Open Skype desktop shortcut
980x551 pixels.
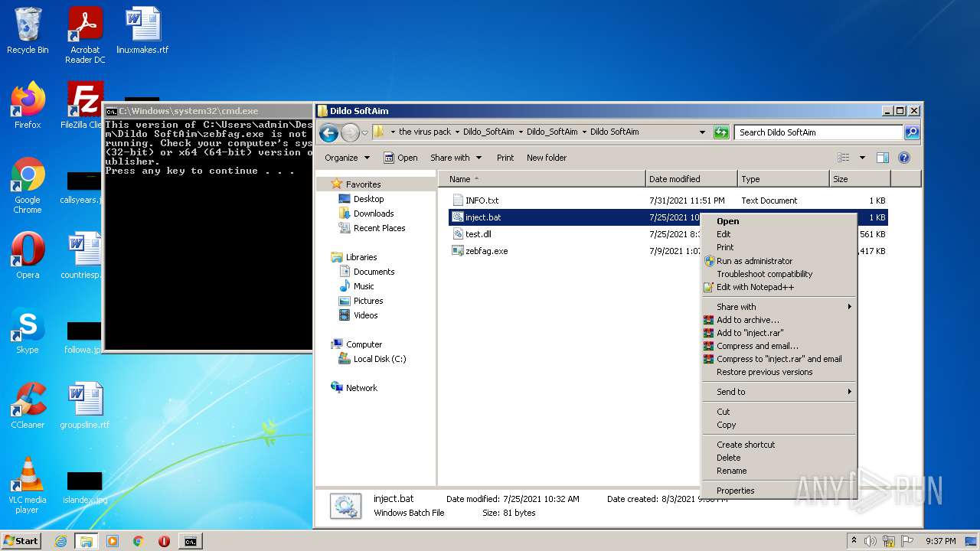pyautogui.click(x=28, y=331)
